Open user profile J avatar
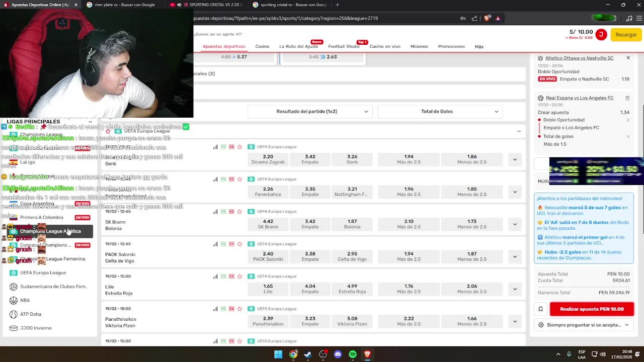Screen dimensions: 644x362 tap(601, 34)
